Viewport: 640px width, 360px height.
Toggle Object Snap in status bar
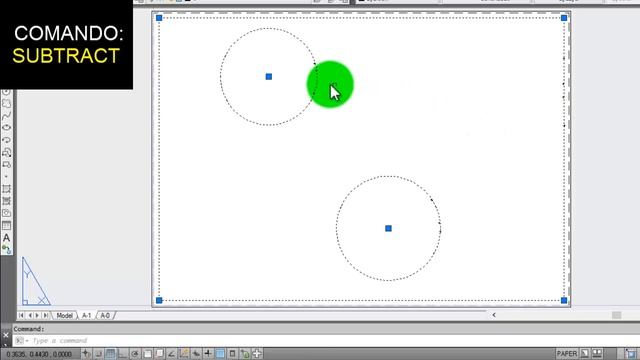tap(147, 353)
